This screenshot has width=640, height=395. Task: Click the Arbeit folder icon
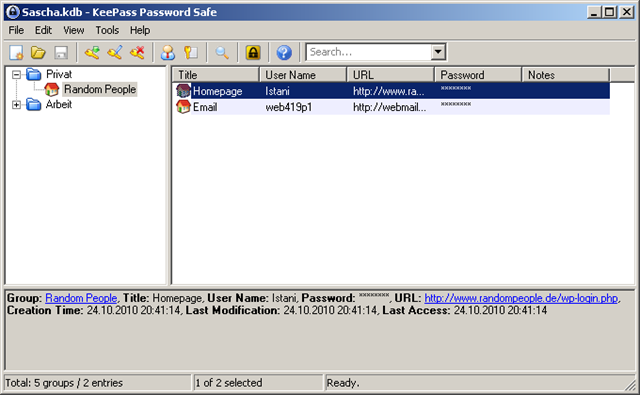(34, 104)
